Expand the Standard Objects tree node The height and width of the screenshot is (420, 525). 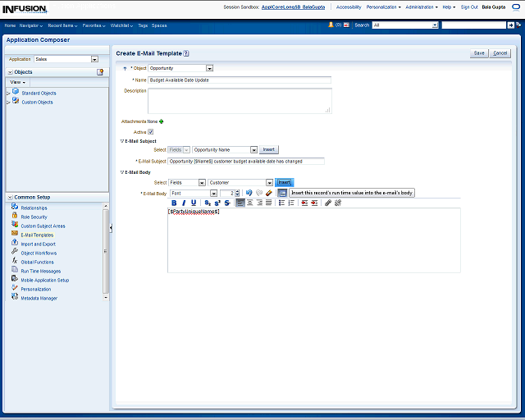[8, 94]
